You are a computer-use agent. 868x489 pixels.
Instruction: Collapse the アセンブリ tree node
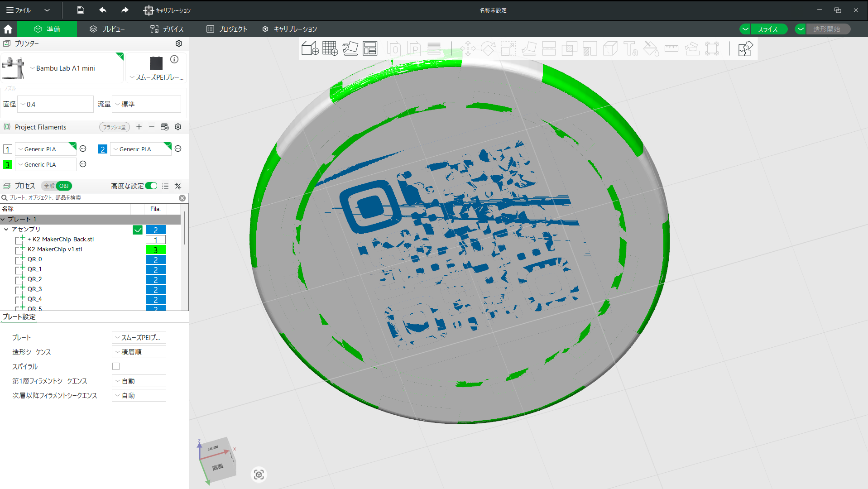pyautogui.click(x=6, y=229)
